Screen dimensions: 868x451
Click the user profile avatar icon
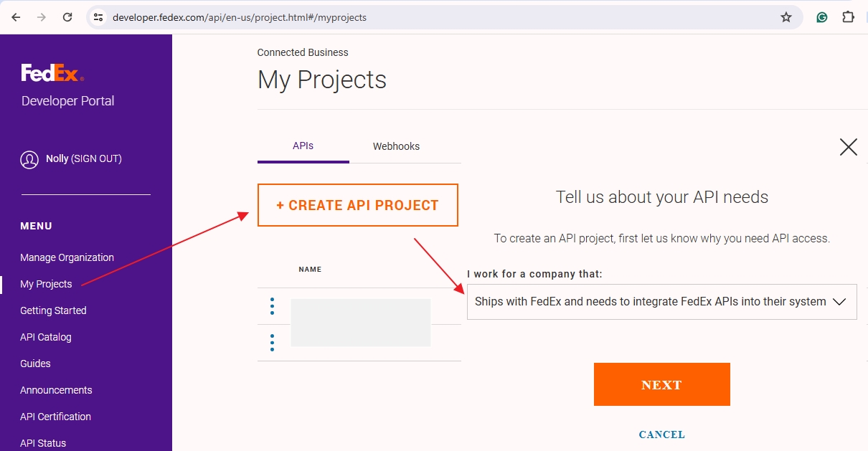click(x=29, y=159)
